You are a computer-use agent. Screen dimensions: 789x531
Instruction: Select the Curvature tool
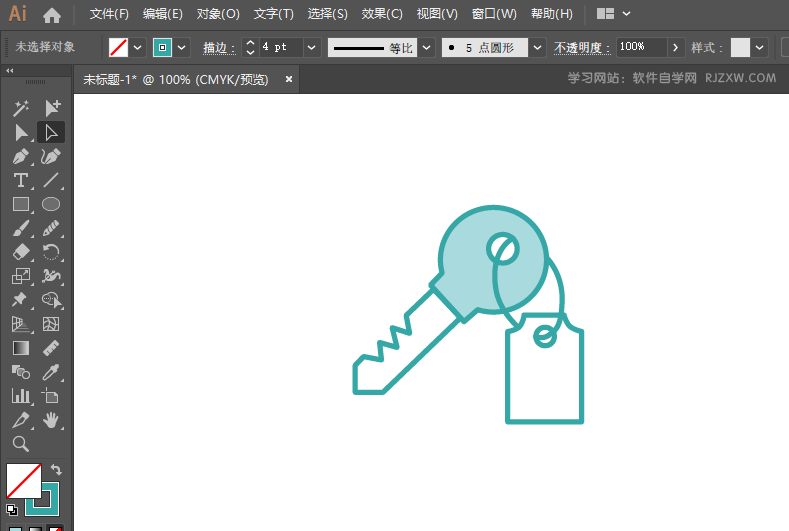click(51, 157)
